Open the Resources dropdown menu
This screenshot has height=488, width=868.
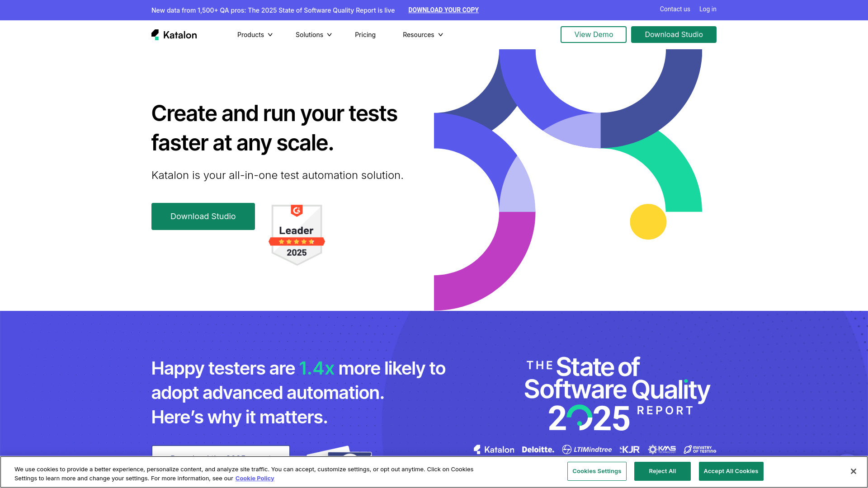coord(423,35)
